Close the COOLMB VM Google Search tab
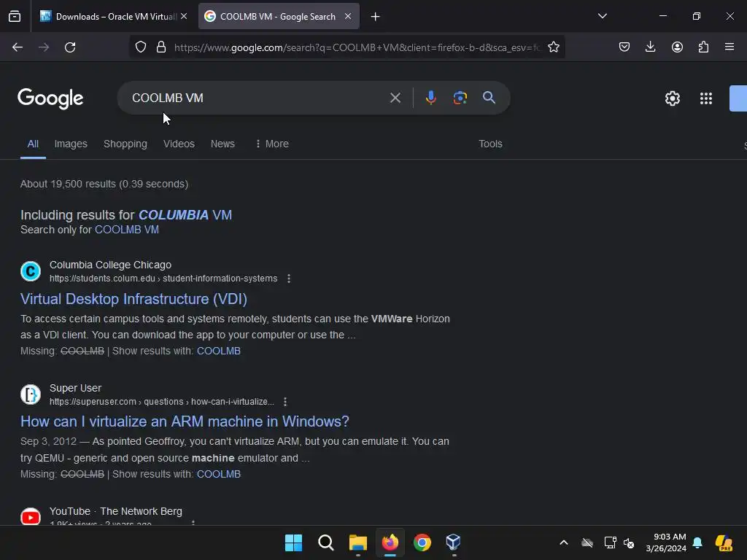 (348, 16)
